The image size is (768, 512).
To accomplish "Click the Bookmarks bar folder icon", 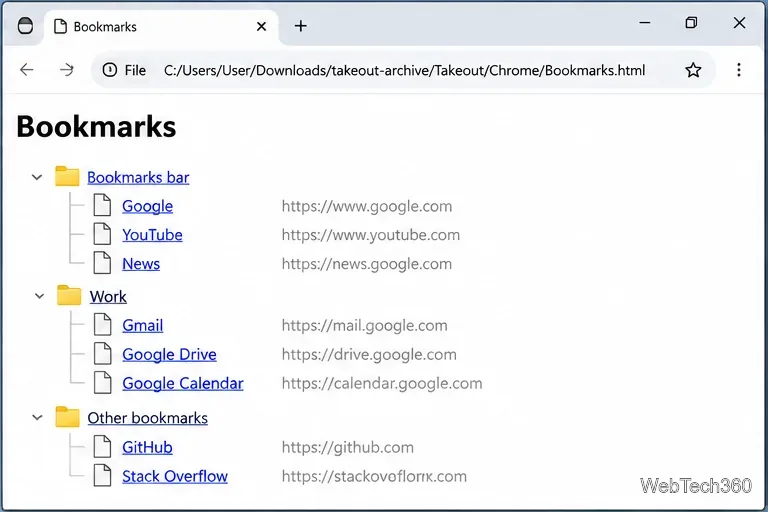I will [x=67, y=176].
